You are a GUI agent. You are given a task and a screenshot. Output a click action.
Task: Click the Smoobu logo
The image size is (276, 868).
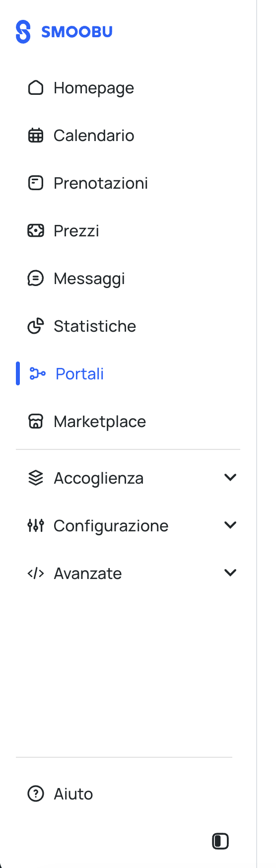coord(64,32)
